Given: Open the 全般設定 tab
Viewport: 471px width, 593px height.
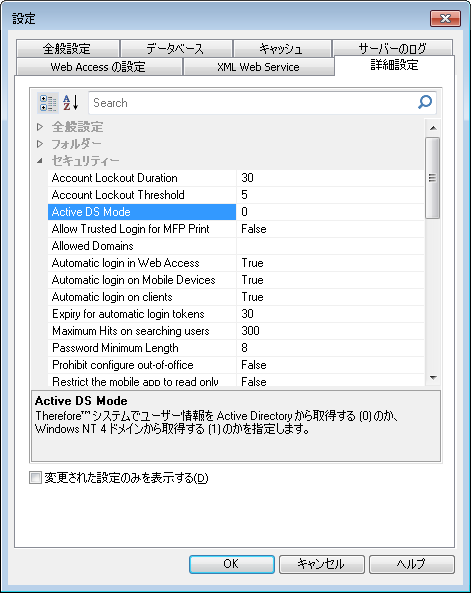Looking at the screenshot, I should 67,48.
